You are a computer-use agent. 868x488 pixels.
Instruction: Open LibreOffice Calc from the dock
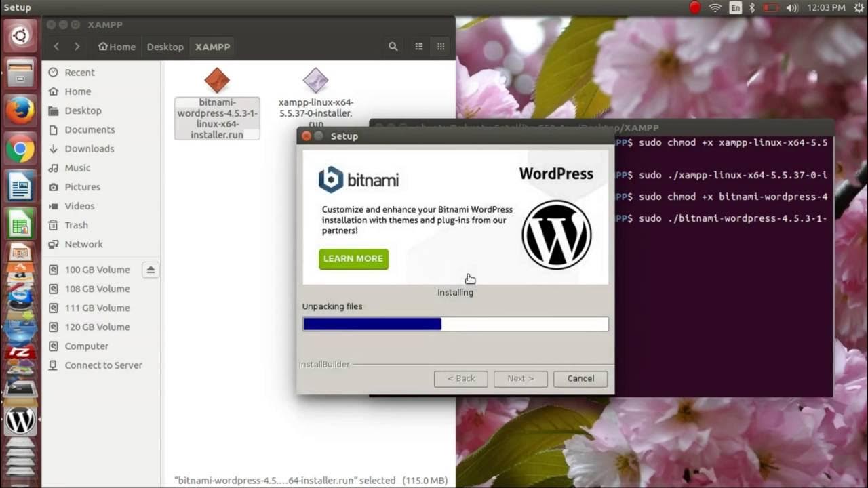coord(20,224)
